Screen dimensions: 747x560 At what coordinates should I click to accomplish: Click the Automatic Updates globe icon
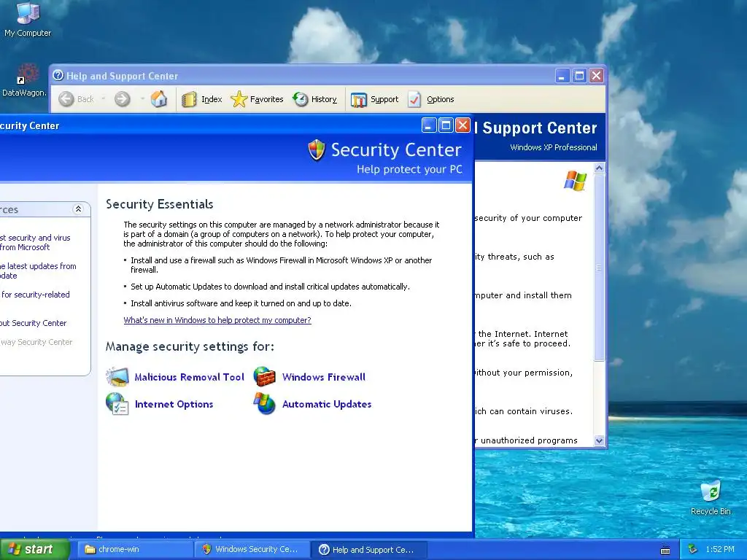tap(264, 404)
